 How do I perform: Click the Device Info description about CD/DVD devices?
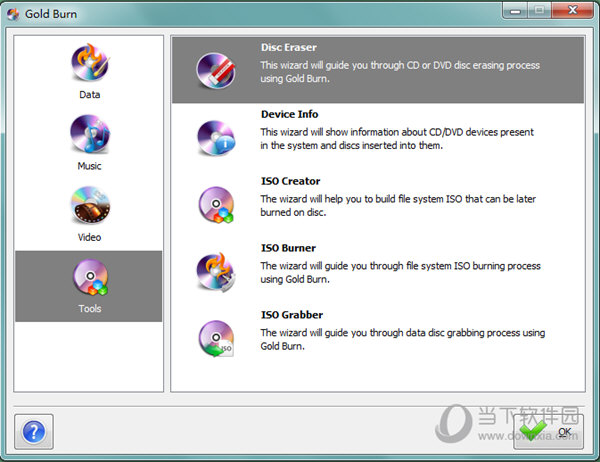(397, 139)
